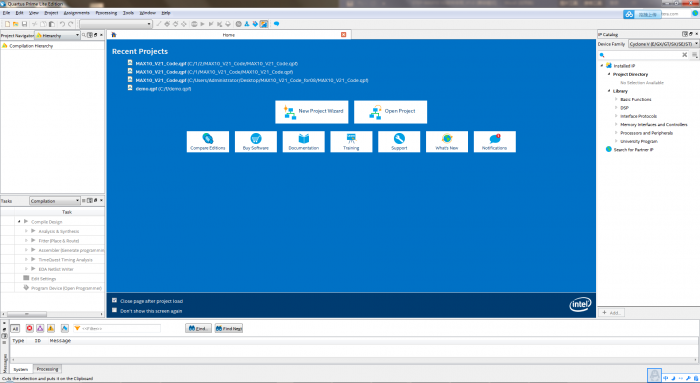Open the Tasks Compilation dropdown
Screen dimensions: 700x383
(54, 201)
